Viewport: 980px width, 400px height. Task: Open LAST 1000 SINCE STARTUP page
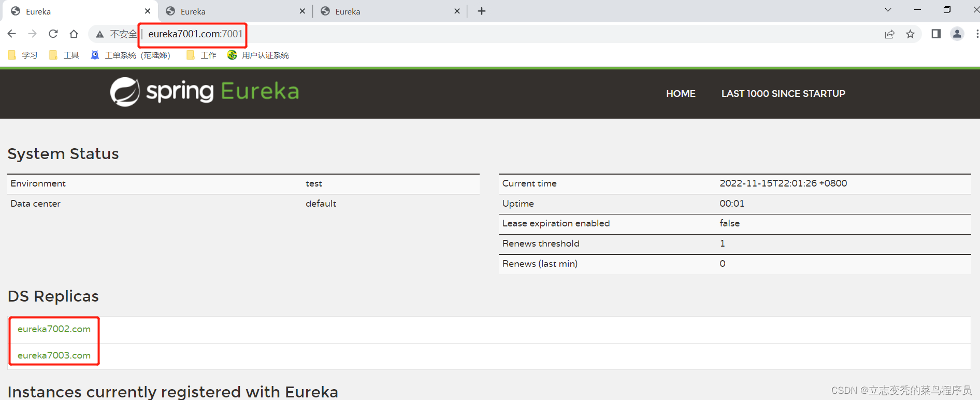[783, 94]
